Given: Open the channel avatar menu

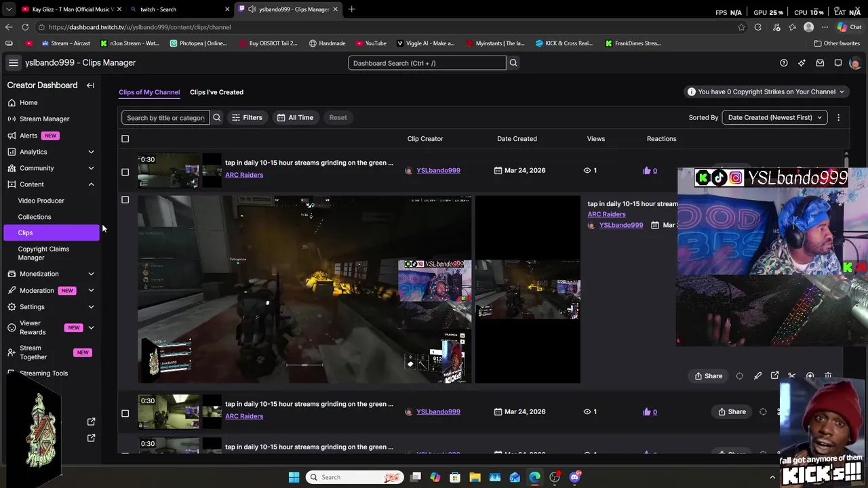Looking at the screenshot, I should click(x=854, y=63).
